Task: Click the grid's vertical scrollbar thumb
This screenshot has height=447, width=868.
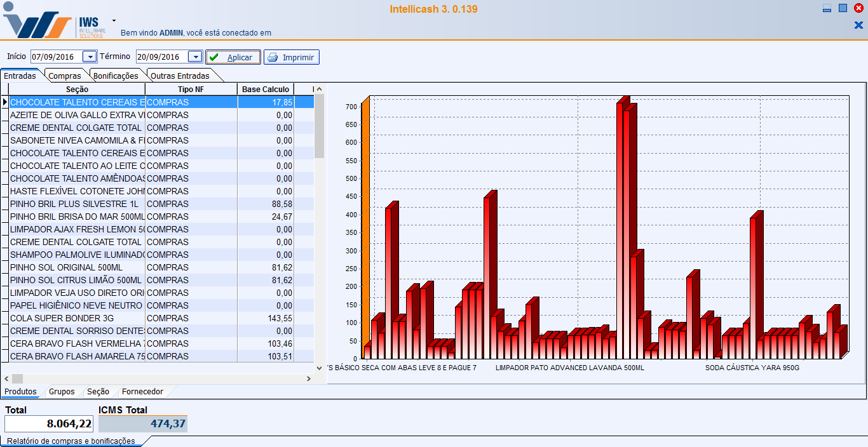Action: click(319, 126)
